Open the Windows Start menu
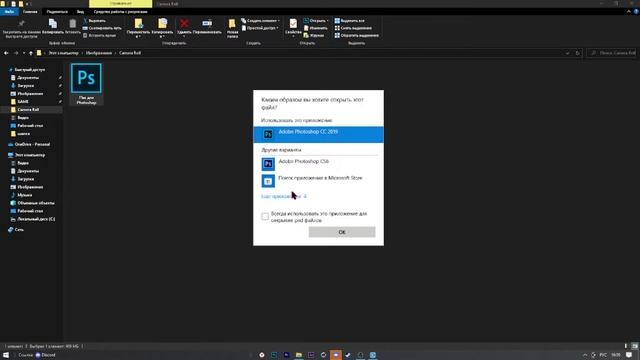 coord(6,355)
